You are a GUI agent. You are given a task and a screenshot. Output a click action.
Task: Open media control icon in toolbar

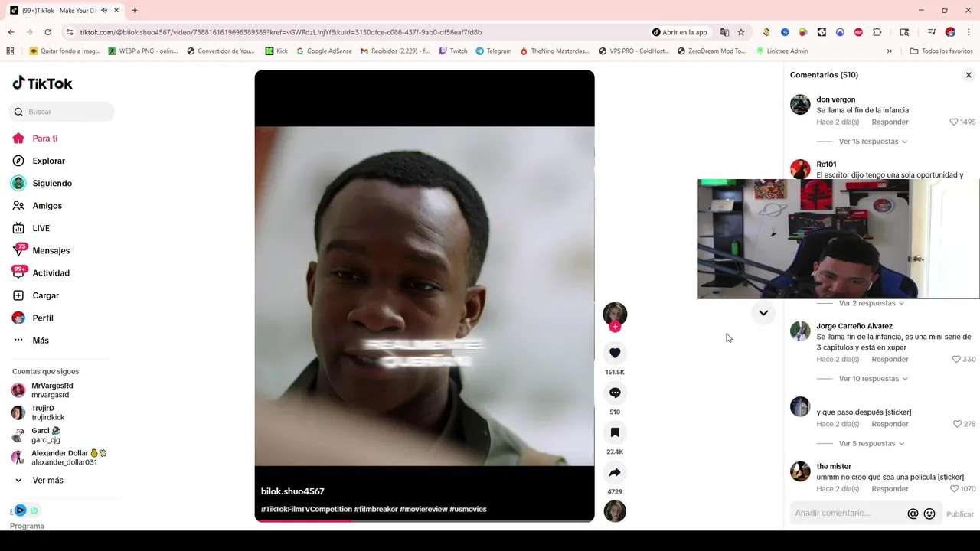932,32
